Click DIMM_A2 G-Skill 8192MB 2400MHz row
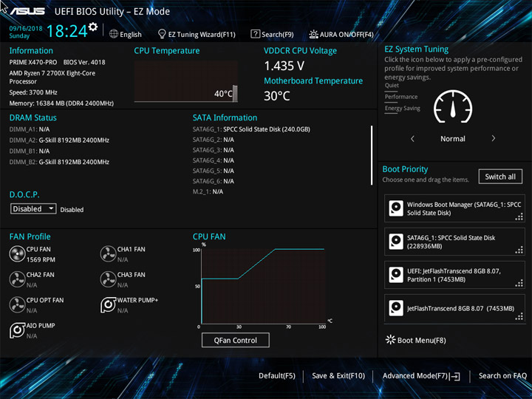Image resolution: width=532 pixels, height=399 pixels. point(59,140)
